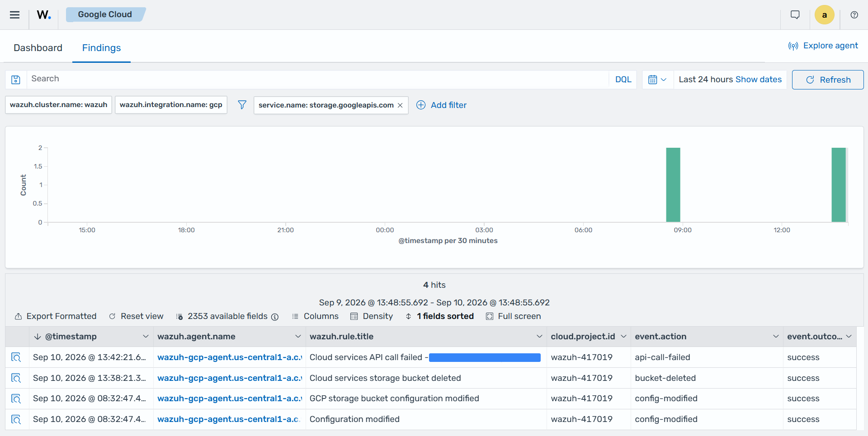Screen dimensions: 868x436
Task: Click the available fields info icon
Action: point(275,317)
